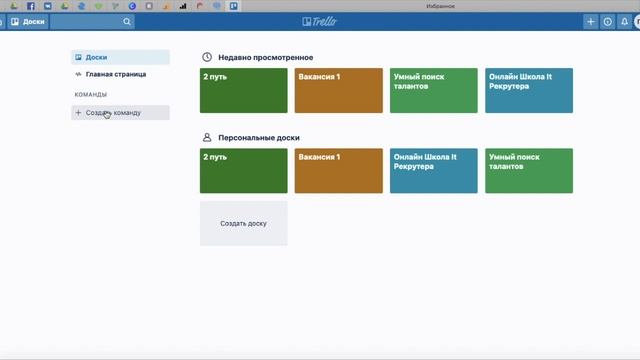Image resolution: width=640 pixels, height=360 pixels.
Task: Open the round blue C bookmark icon
Action: coord(132,6)
